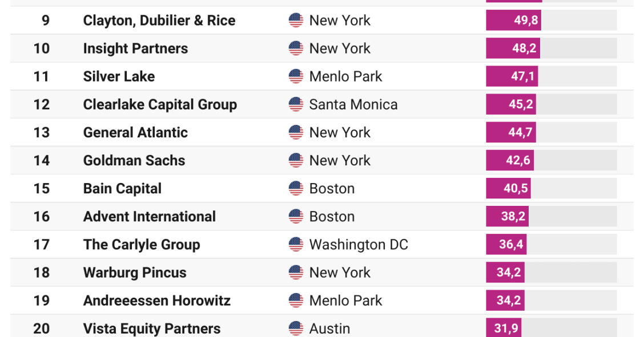644x337 pixels.
Task: Click the US flag beside Clayton, Dubilier & Rice
Action: pos(296,20)
